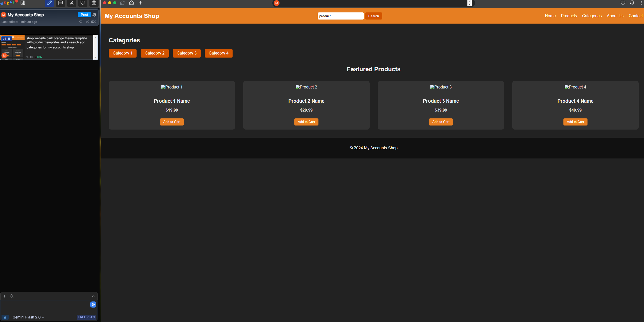Image resolution: width=644 pixels, height=322 pixels.
Task: Add Product 1 to cart
Action: [x=172, y=122]
